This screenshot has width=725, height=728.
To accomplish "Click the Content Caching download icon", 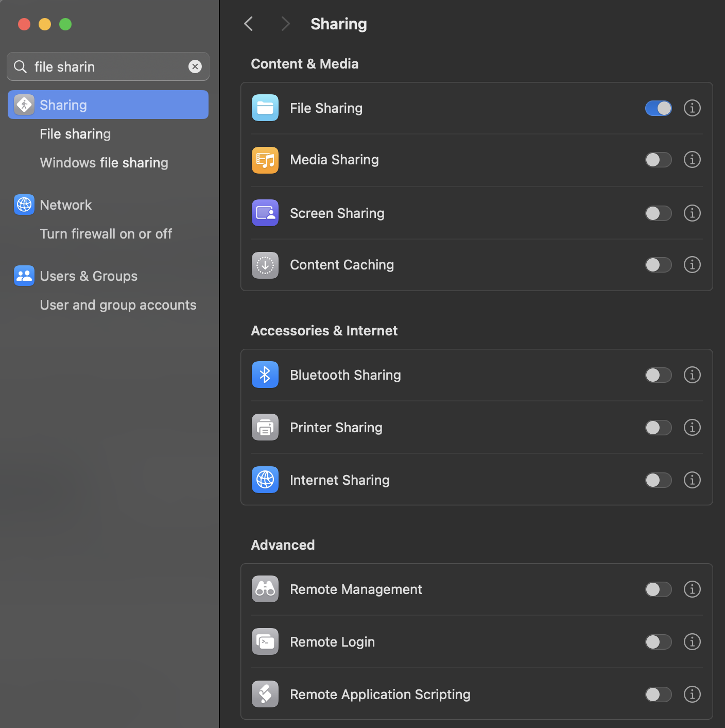I will 265,265.
